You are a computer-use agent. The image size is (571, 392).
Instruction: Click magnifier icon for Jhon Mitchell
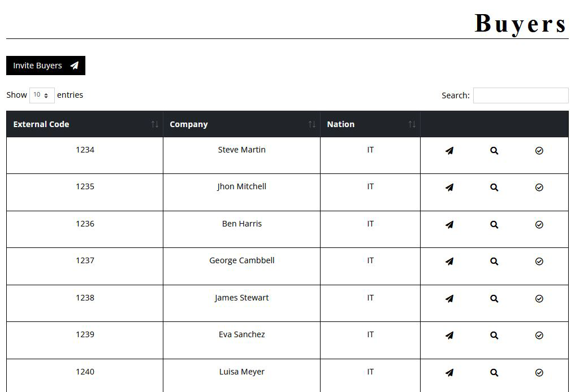(x=494, y=188)
